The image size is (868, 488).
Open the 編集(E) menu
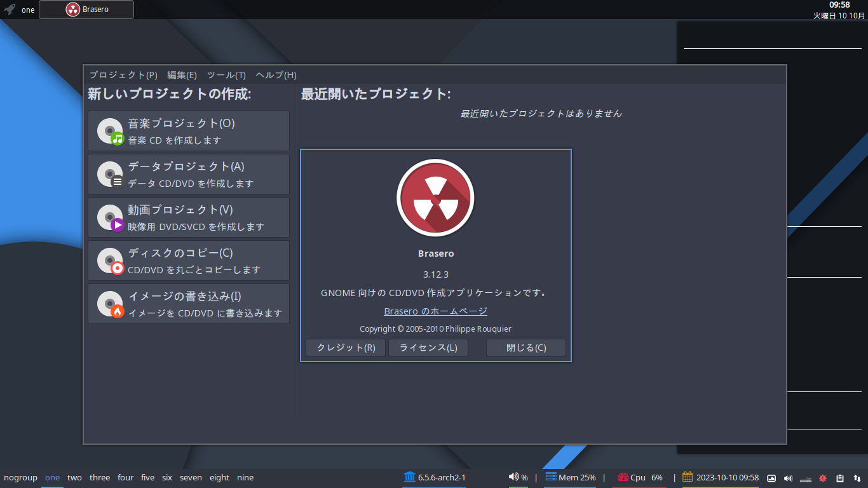(182, 75)
